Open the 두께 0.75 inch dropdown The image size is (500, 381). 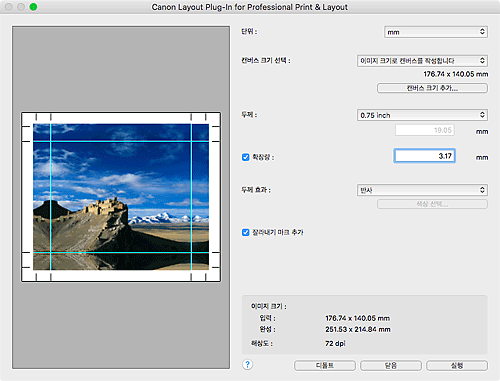pyautogui.click(x=422, y=115)
